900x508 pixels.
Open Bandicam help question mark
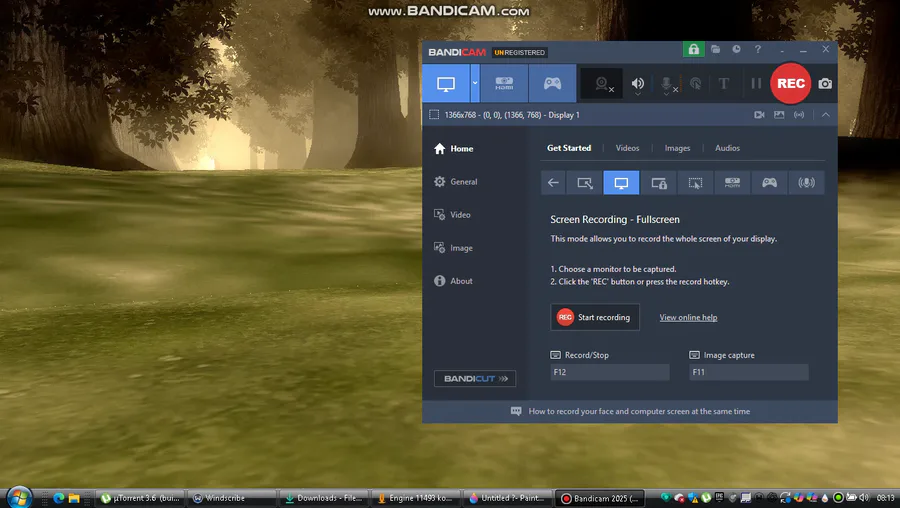click(758, 49)
